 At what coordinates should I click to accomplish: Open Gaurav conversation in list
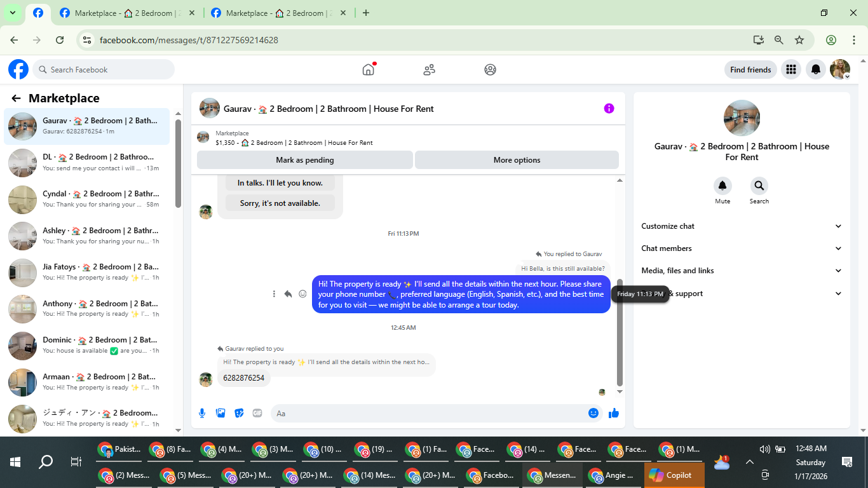87,126
